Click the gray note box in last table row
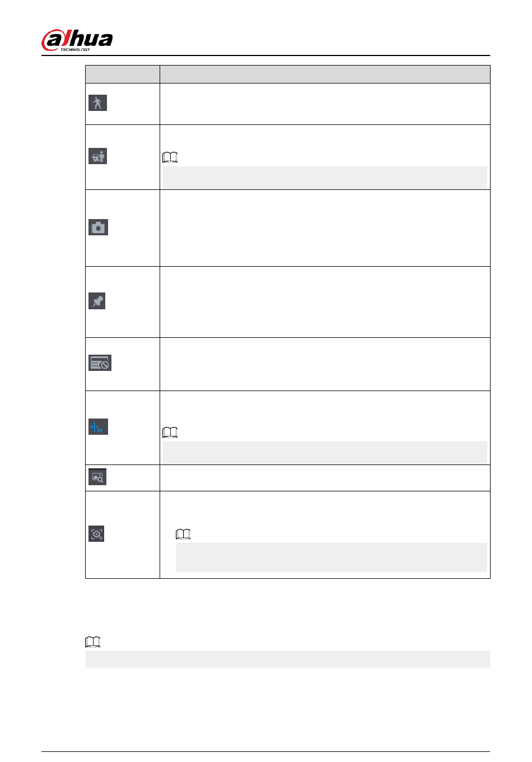 point(332,557)
